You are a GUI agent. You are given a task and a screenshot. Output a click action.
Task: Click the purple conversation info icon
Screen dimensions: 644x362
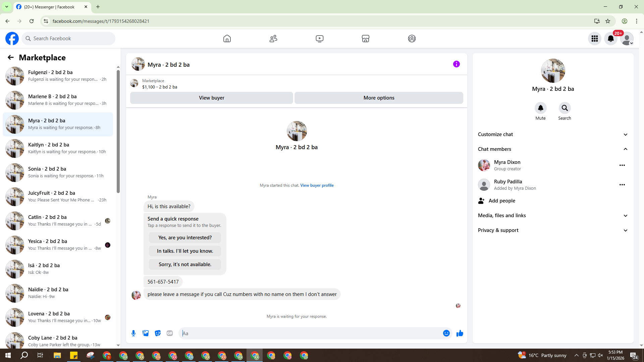[456, 64]
